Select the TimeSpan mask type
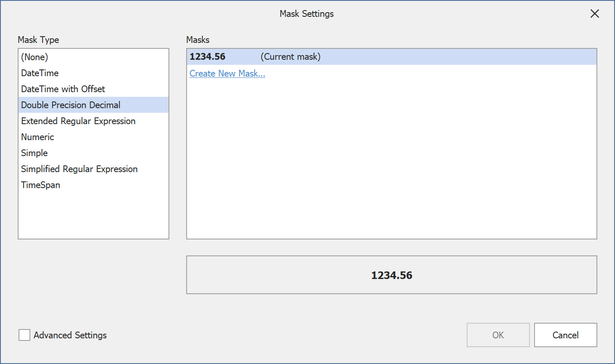Viewport: 615px width, 364px height. point(41,185)
